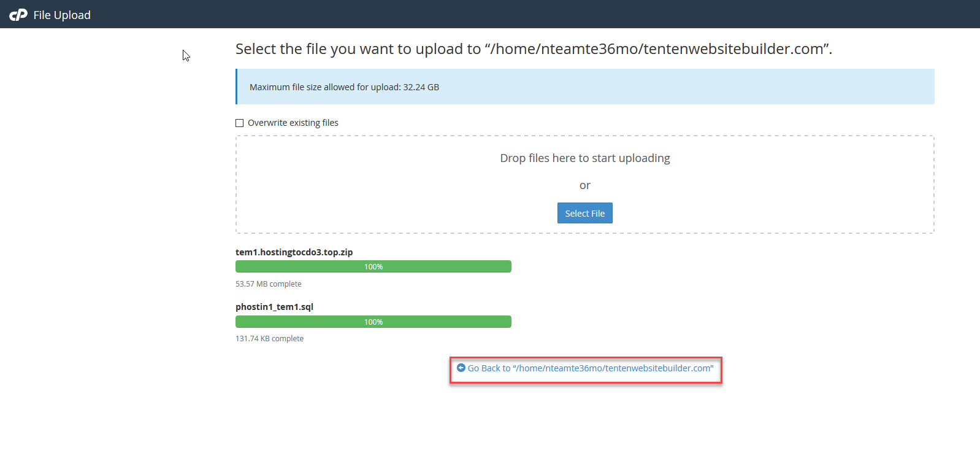Click the maximum file size notice banner
The height and width of the screenshot is (464, 980).
click(585, 87)
